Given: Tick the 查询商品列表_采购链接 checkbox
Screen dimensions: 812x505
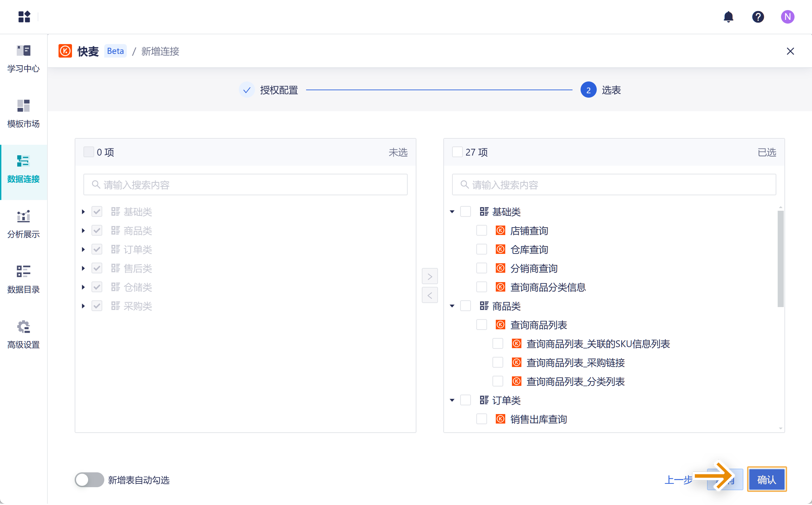Looking at the screenshot, I should pos(497,363).
